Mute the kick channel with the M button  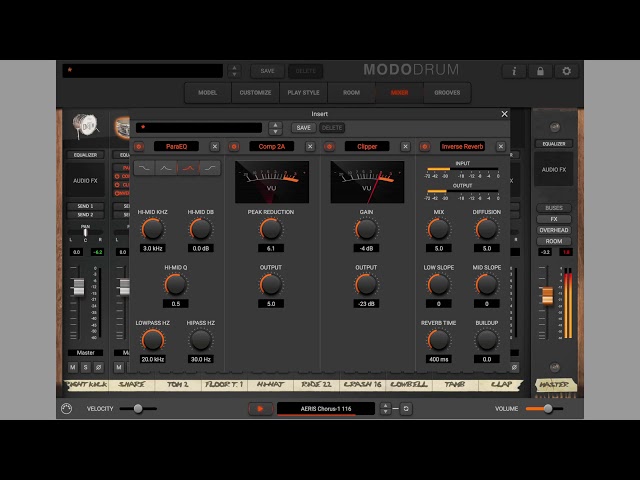73,367
